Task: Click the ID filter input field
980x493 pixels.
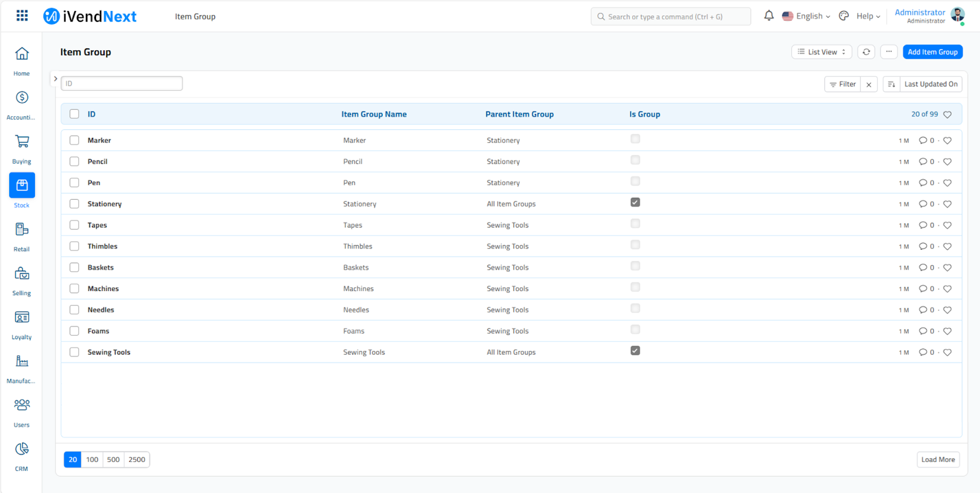Action: 122,83
